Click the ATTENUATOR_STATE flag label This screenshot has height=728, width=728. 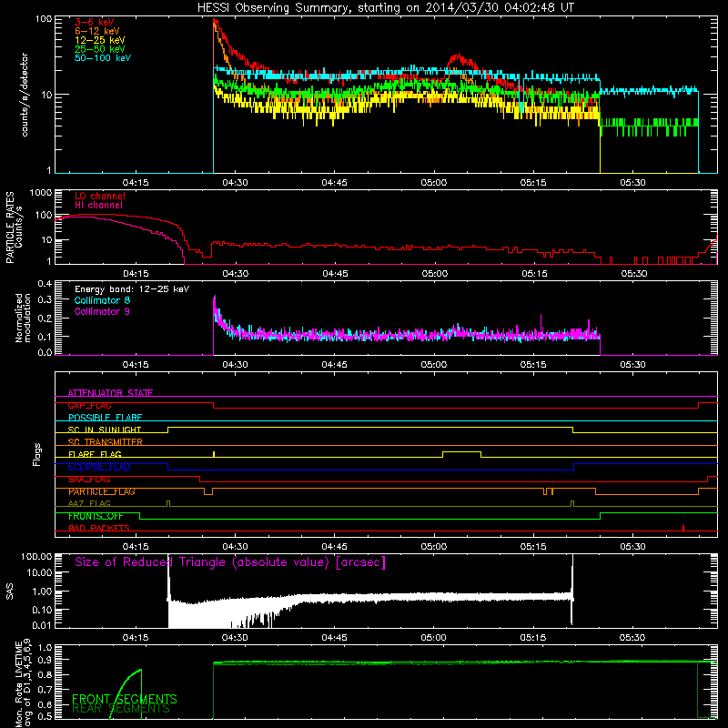point(110,393)
